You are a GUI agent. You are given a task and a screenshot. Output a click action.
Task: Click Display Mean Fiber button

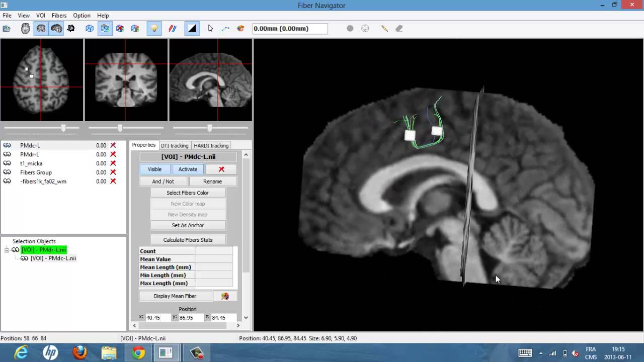175,296
